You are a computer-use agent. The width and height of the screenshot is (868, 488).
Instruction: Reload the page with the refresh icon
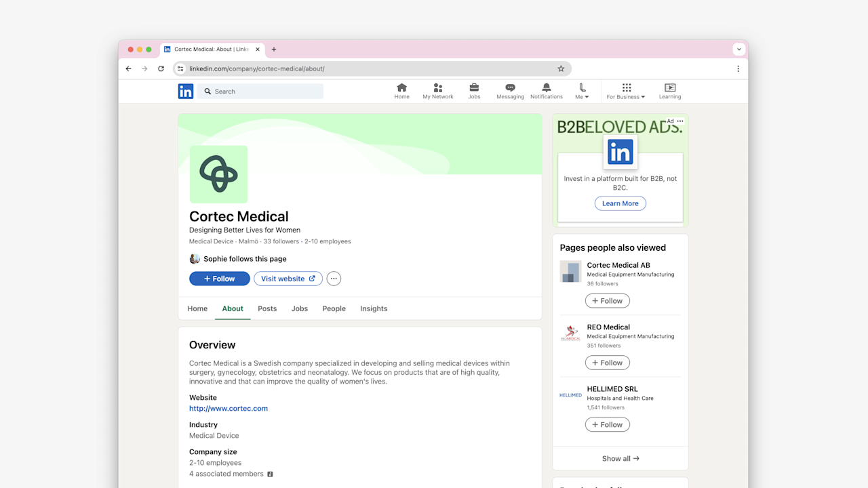[161, 68]
